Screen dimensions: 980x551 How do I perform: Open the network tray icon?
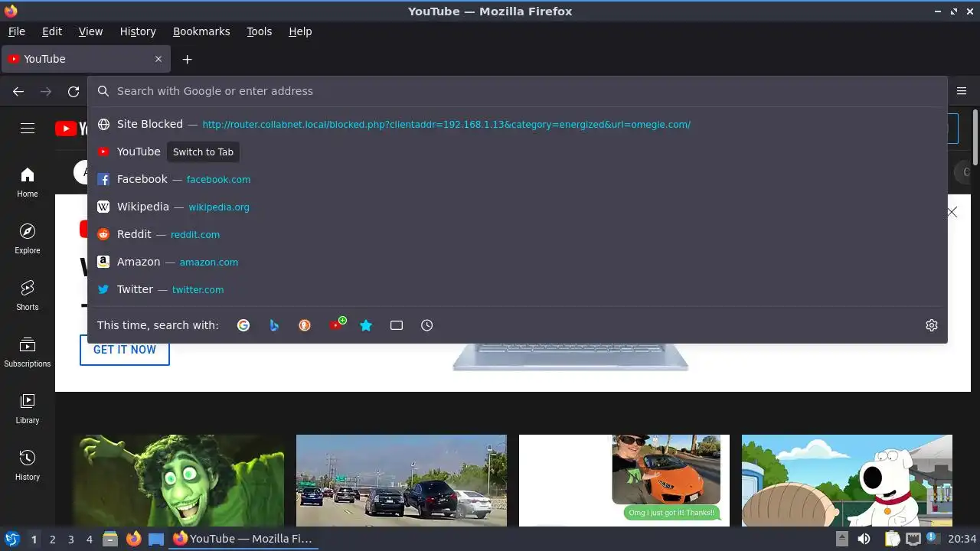pos(913,539)
